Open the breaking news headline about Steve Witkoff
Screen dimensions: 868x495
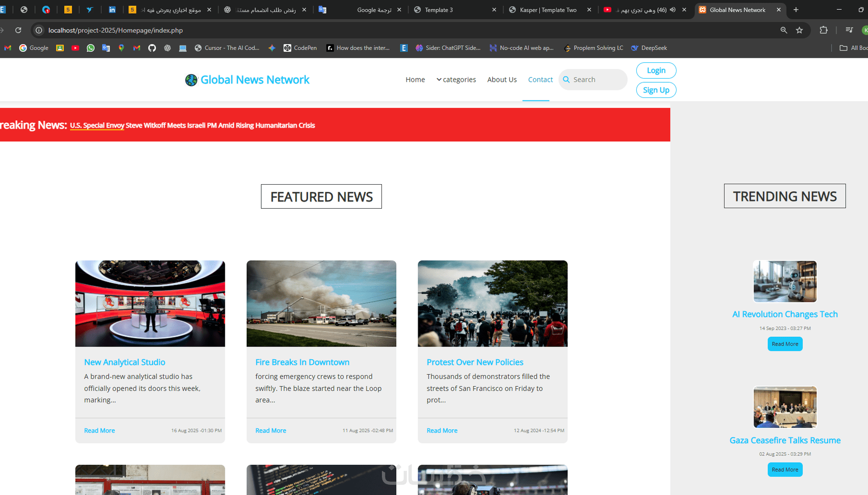192,126
